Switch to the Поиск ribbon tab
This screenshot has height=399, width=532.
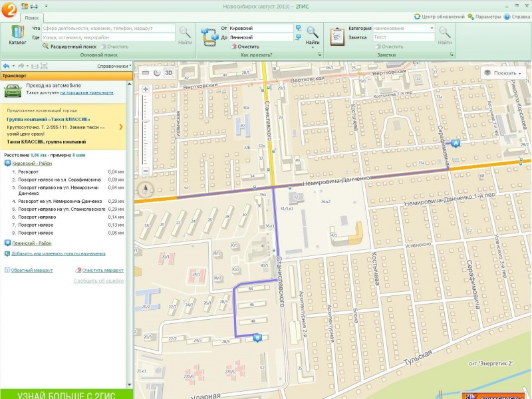pyautogui.click(x=31, y=18)
